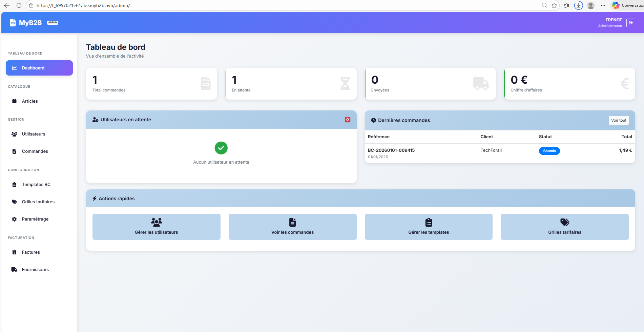Open Dashboard in the sidebar
The image size is (644, 332).
39,68
